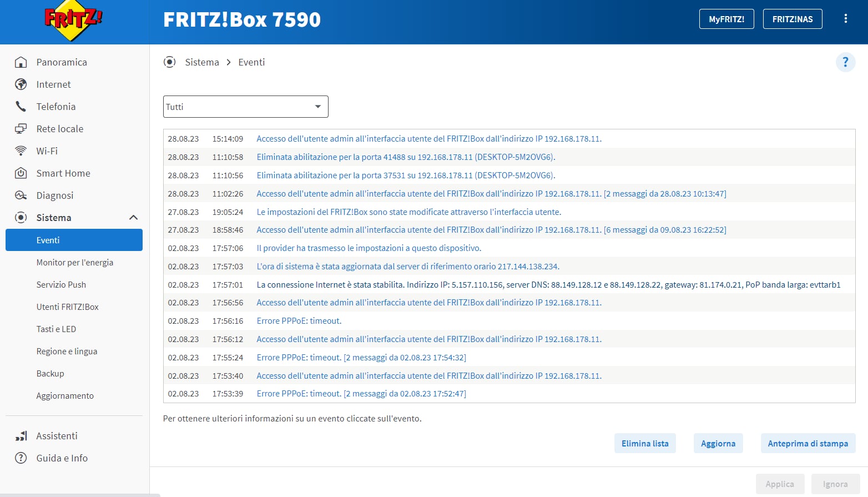Open event for port 37531 removal
The width and height of the screenshot is (868, 497).
pyautogui.click(x=406, y=175)
